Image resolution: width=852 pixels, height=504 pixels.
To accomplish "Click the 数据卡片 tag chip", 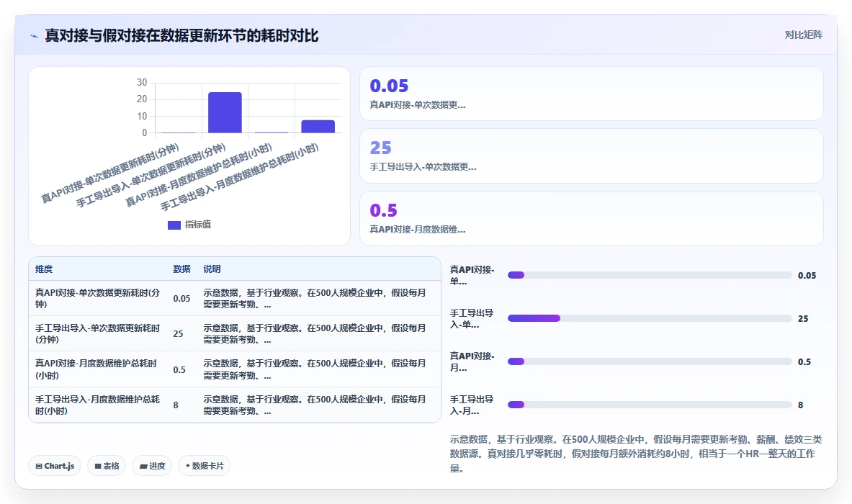I will [205, 466].
